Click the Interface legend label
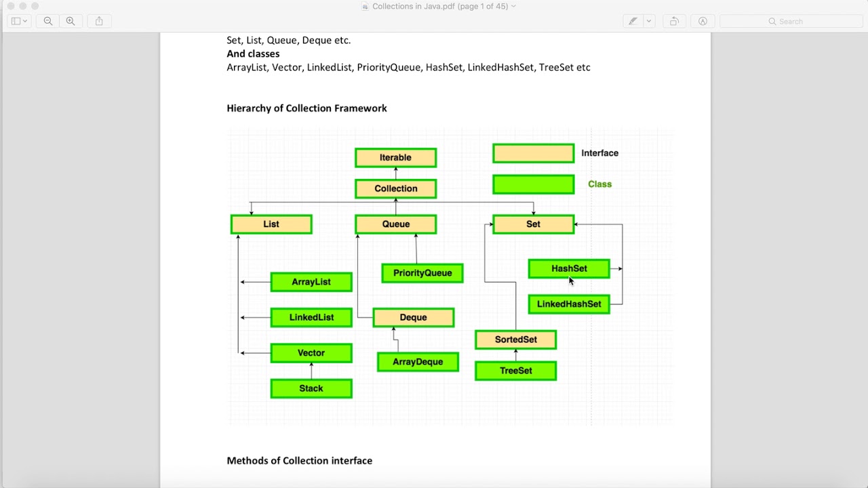Viewport: 868px width, 488px height. pyautogui.click(x=600, y=153)
